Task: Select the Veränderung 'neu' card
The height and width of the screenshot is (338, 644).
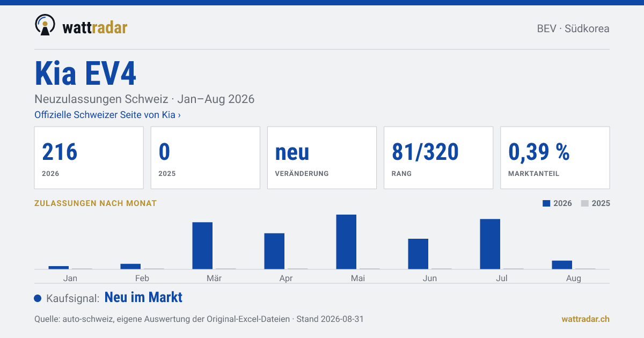Action: [322, 158]
